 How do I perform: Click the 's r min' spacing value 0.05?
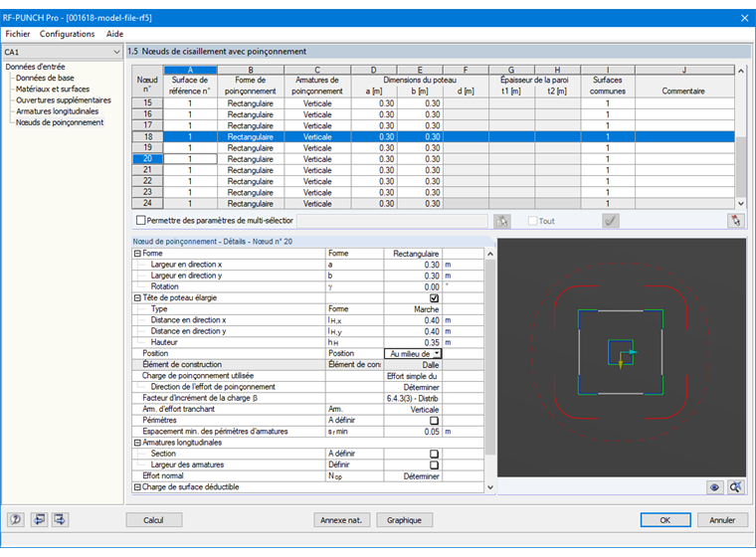[413, 432]
